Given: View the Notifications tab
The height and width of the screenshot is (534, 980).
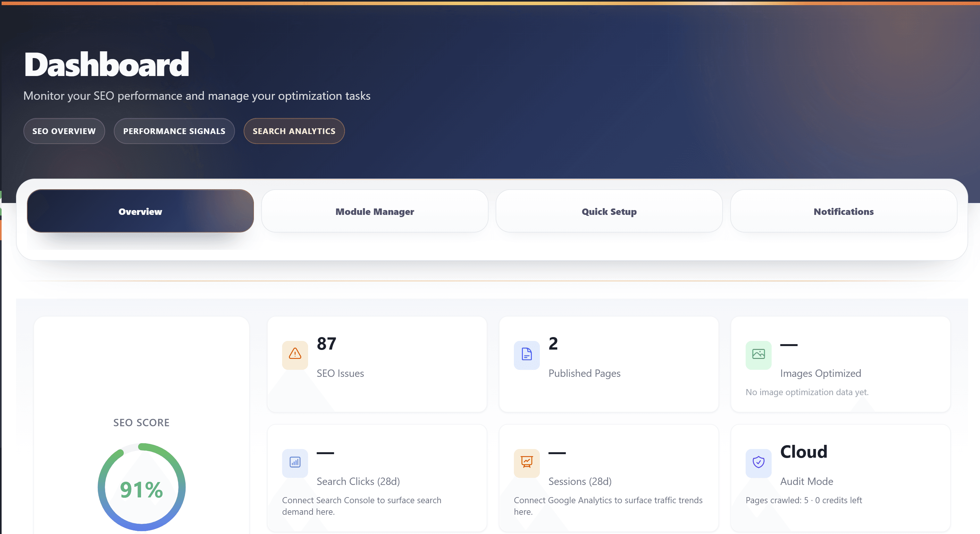Looking at the screenshot, I should [843, 211].
